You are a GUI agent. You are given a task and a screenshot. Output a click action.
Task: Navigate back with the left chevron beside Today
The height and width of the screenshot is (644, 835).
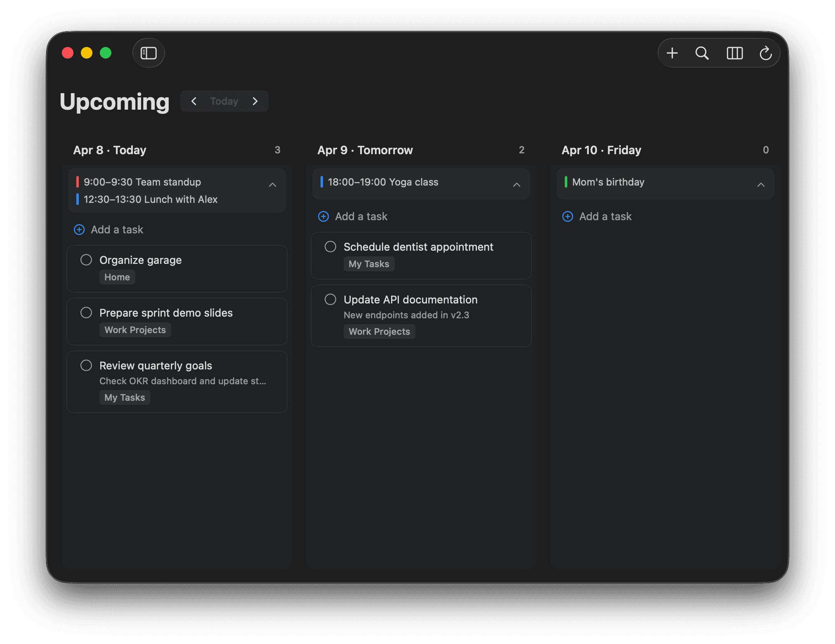pyautogui.click(x=194, y=101)
